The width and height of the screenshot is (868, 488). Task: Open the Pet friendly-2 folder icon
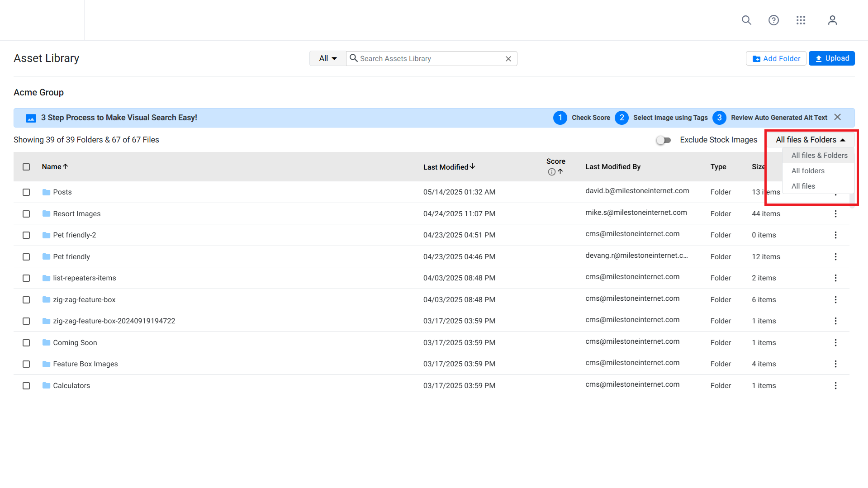46,235
